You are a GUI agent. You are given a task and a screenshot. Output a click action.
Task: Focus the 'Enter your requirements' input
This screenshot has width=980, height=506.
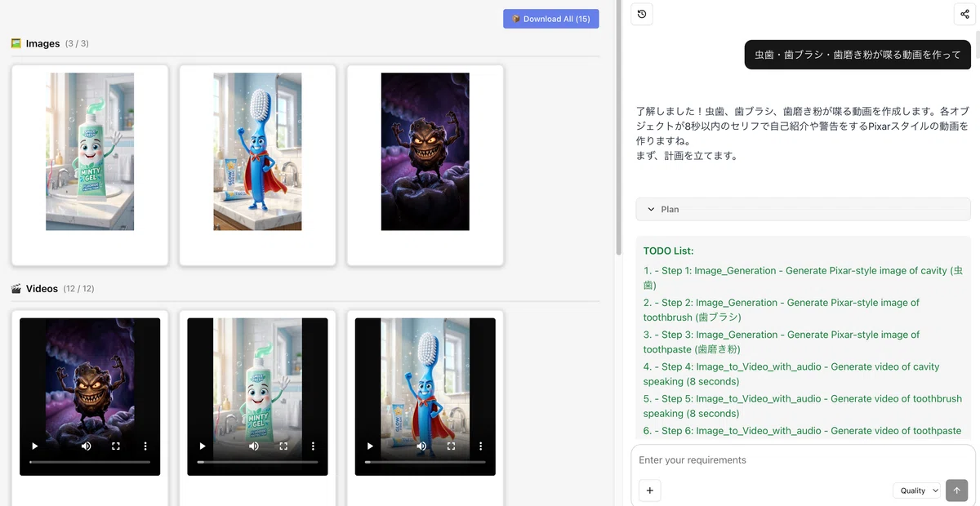point(803,460)
